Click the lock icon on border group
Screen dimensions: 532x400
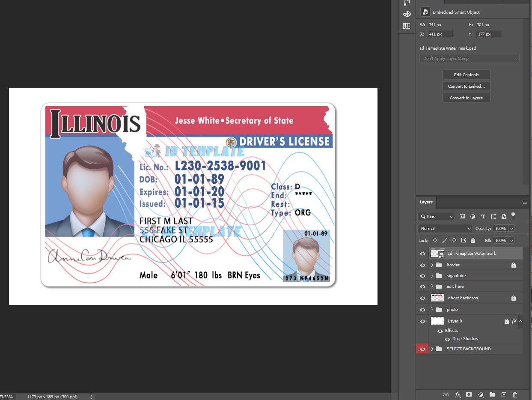pyautogui.click(x=514, y=265)
